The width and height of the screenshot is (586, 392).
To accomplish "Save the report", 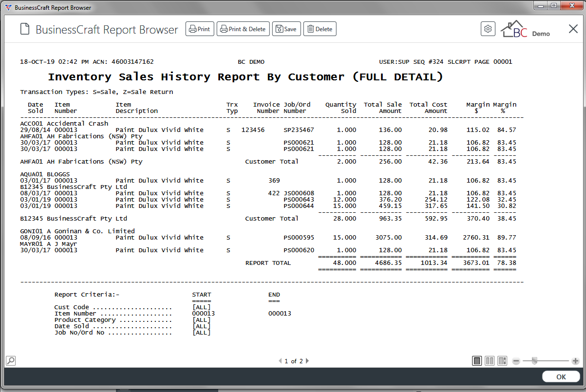I will 286,29.
